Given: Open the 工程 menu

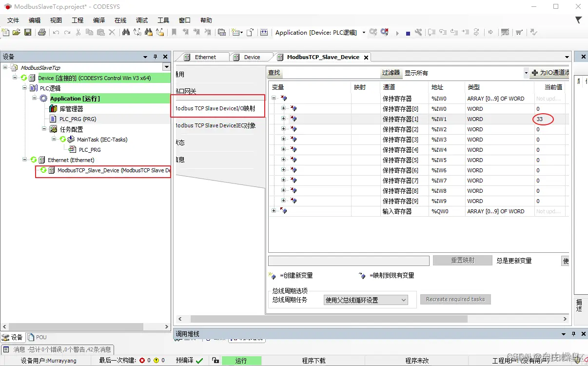Looking at the screenshot, I should 78,20.
